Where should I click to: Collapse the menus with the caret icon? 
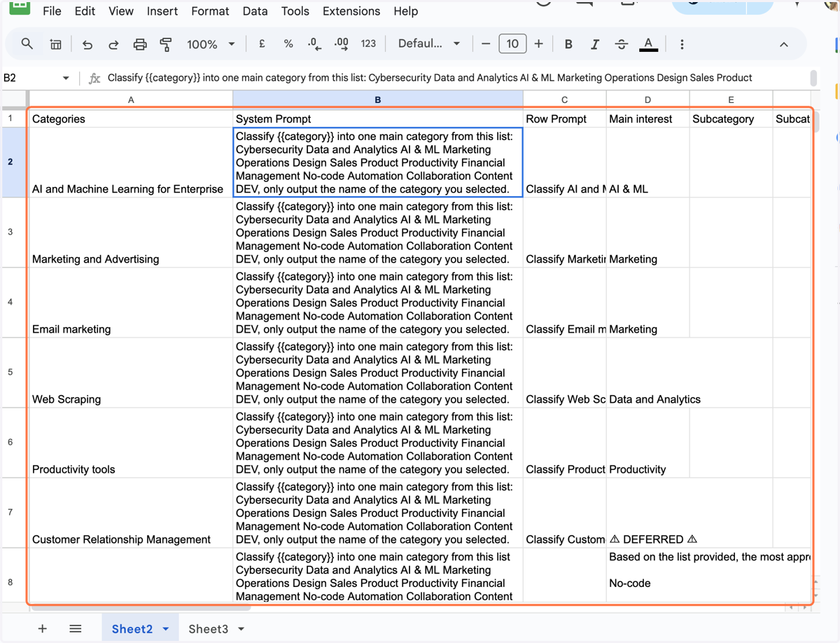click(x=784, y=44)
